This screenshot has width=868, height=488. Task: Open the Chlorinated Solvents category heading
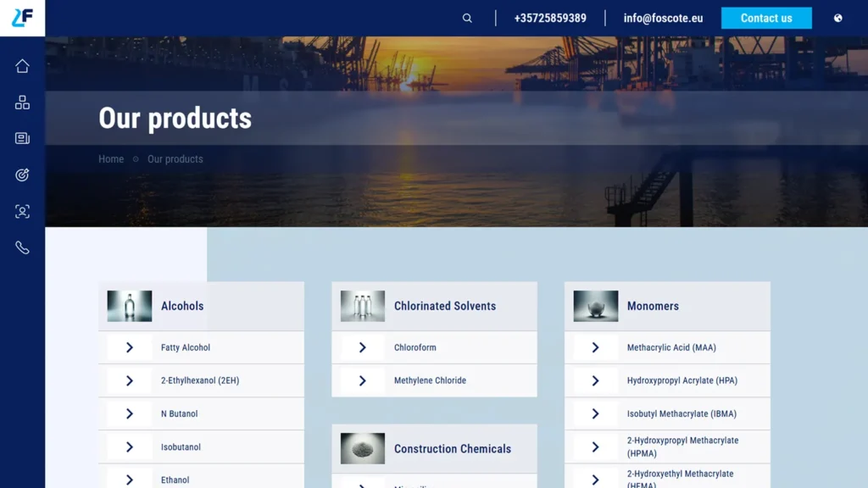tap(445, 306)
